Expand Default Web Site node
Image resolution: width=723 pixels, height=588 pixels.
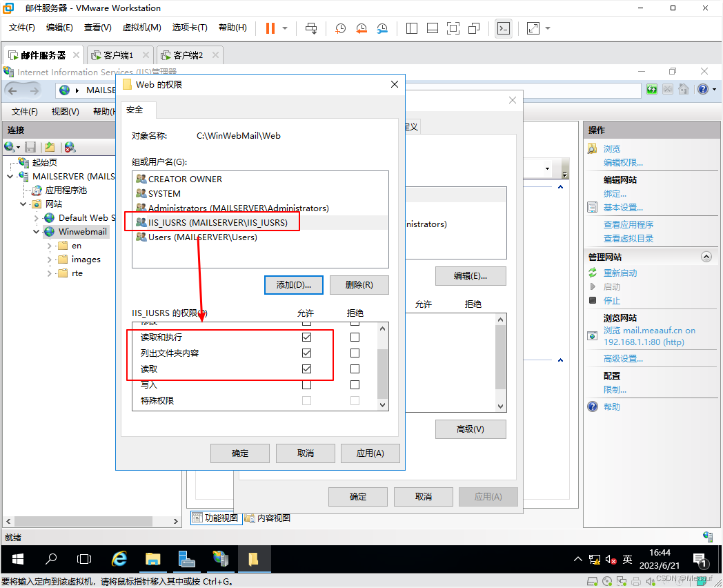pyautogui.click(x=37, y=217)
